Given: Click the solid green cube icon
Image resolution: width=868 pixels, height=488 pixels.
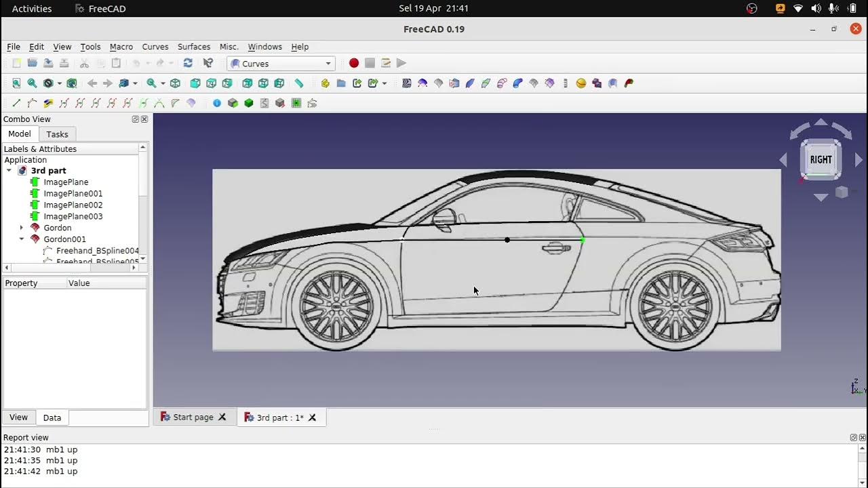Looking at the screenshot, I should [249, 103].
